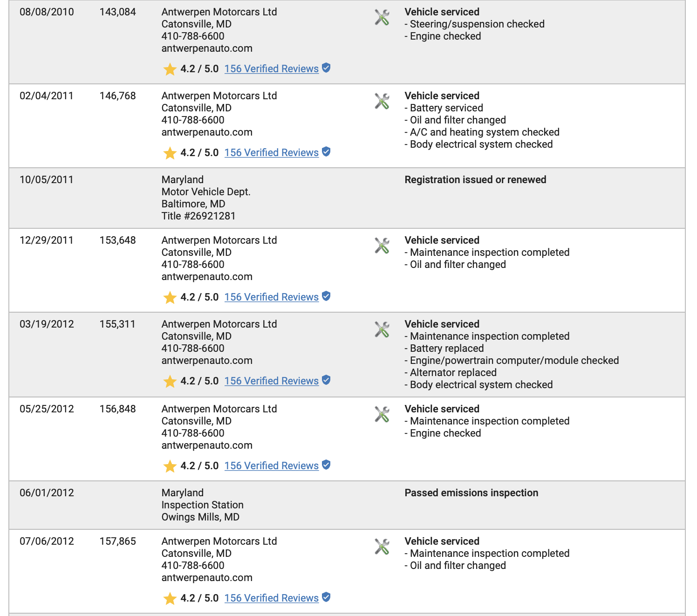Click antwerpenauto.com in the 03/19/2012 row
Viewport: 697px width, 616px height.
[x=207, y=361]
